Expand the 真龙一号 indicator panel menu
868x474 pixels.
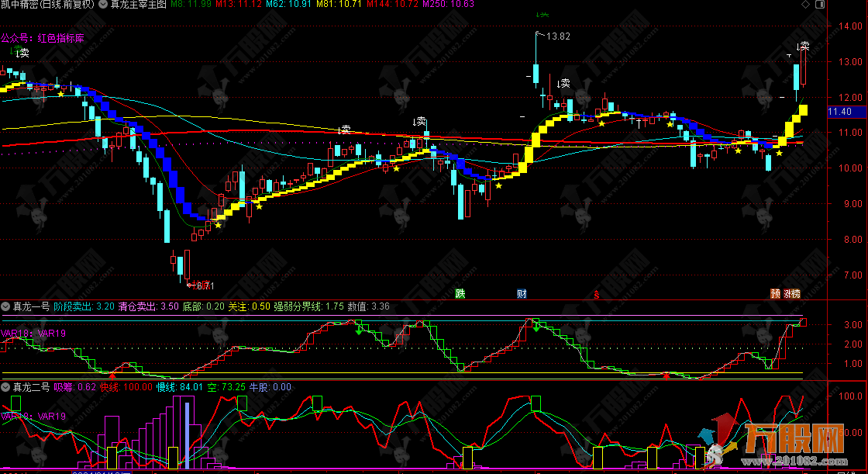[x=6, y=306]
